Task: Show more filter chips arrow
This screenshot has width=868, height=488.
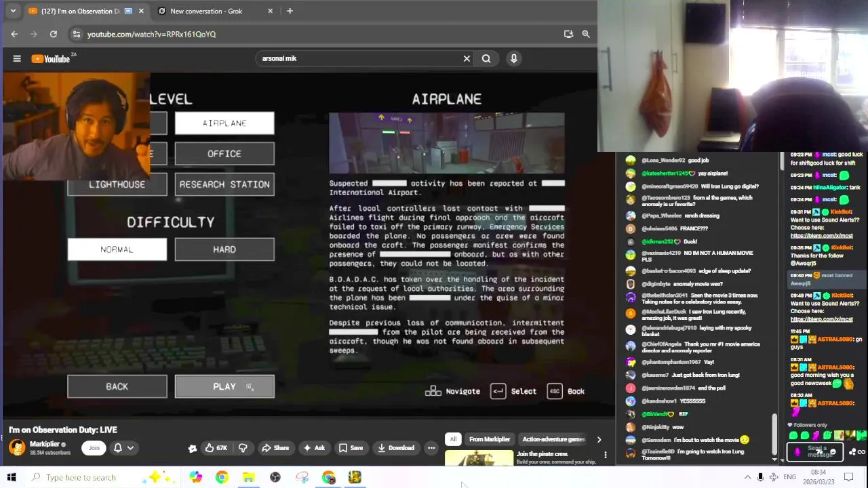Action: (599, 439)
